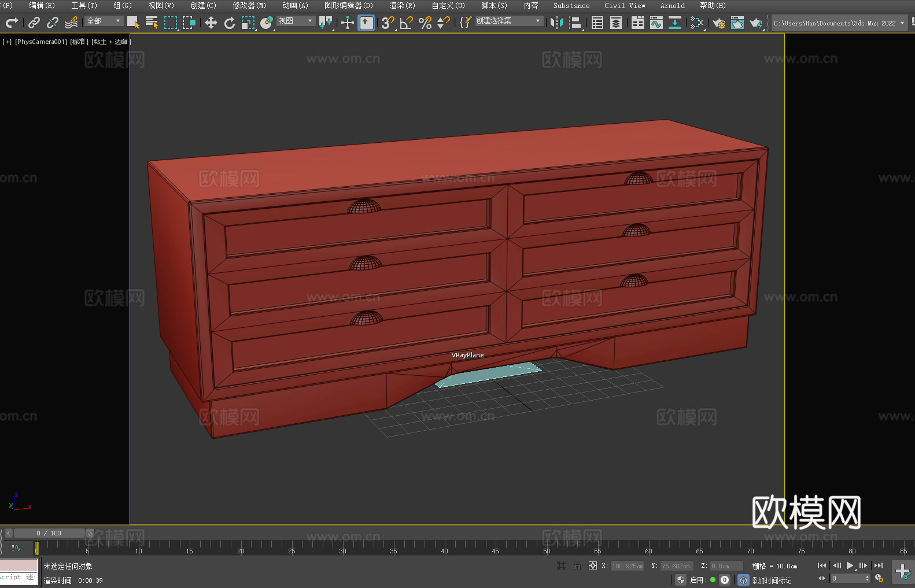Open the 组(G) menu
Viewport: 915px width, 588px height.
pyautogui.click(x=123, y=5)
